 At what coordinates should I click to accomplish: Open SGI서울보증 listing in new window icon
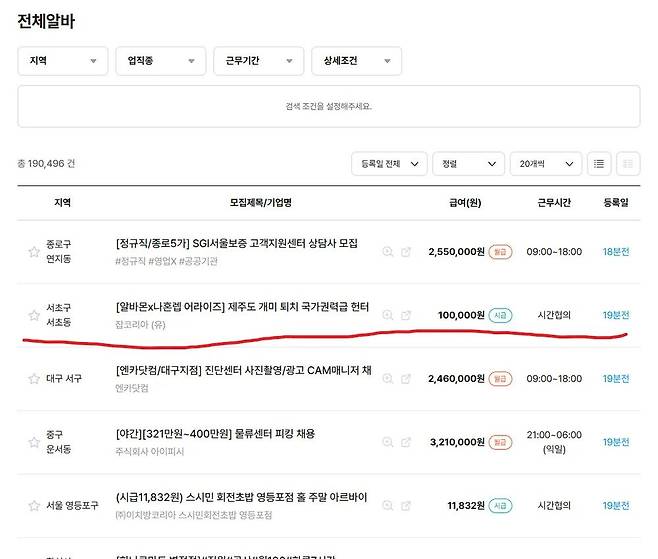(x=406, y=252)
